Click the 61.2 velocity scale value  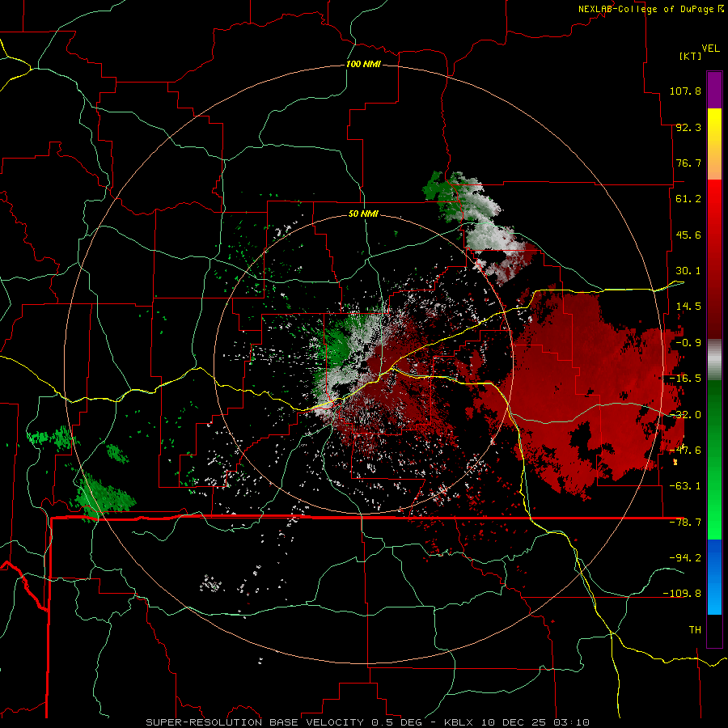coord(688,199)
